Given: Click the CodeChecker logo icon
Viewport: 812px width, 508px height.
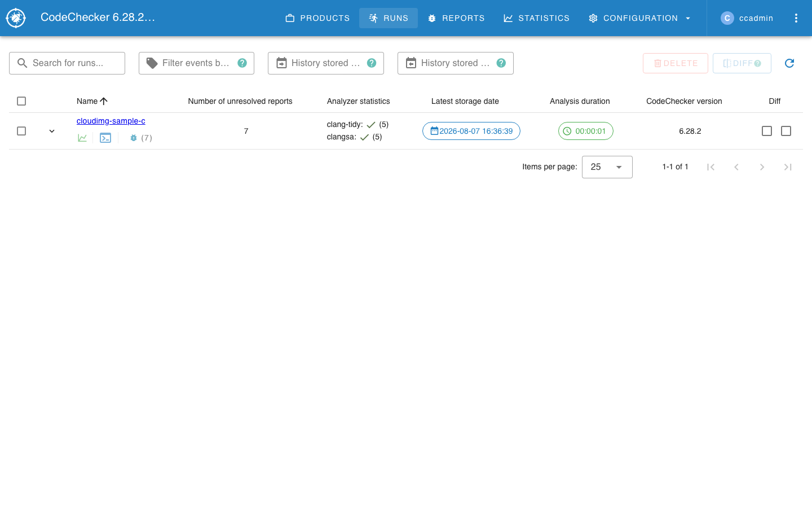Looking at the screenshot, I should (16, 18).
